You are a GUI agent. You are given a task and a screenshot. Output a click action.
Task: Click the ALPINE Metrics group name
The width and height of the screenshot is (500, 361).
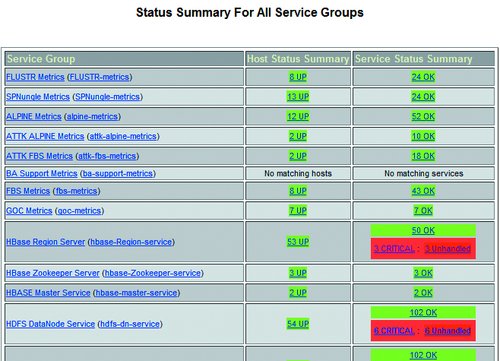pyautogui.click(x=34, y=116)
